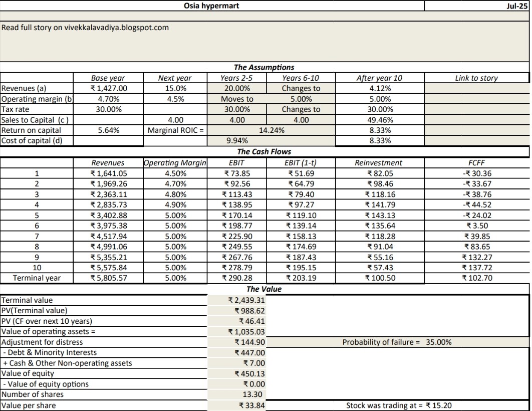Select the 'Moves to' cell
The height and width of the screenshot is (411, 532).
237,99
